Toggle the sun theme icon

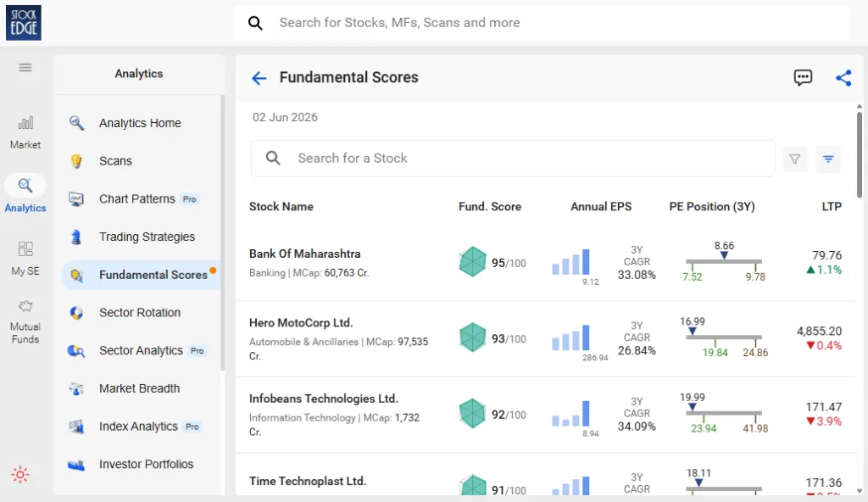coord(20,475)
